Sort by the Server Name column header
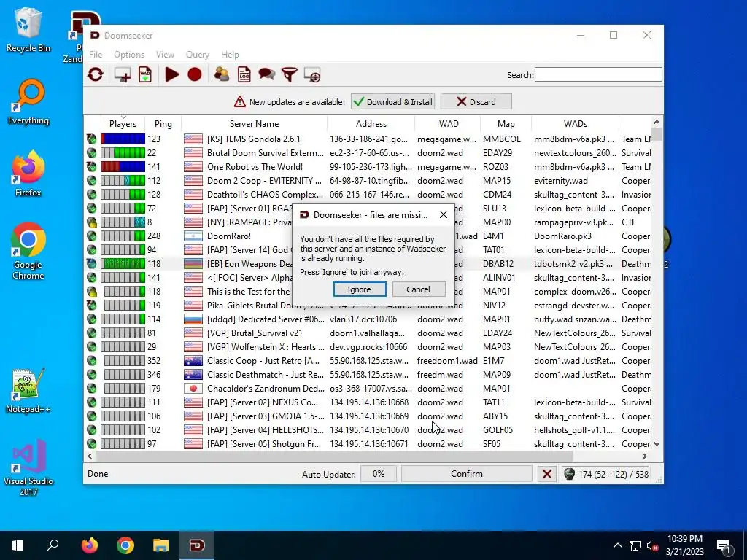The height and width of the screenshot is (560, 747). (254, 124)
